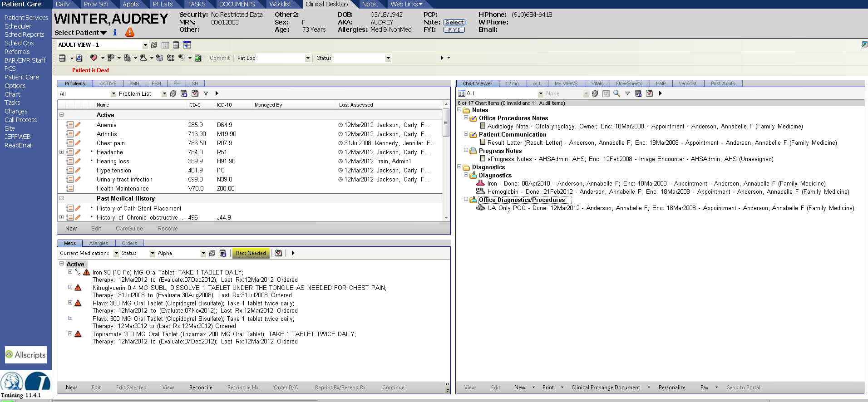
Task: Click the patient info icon beside Select Patient
Action: [x=115, y=32]
